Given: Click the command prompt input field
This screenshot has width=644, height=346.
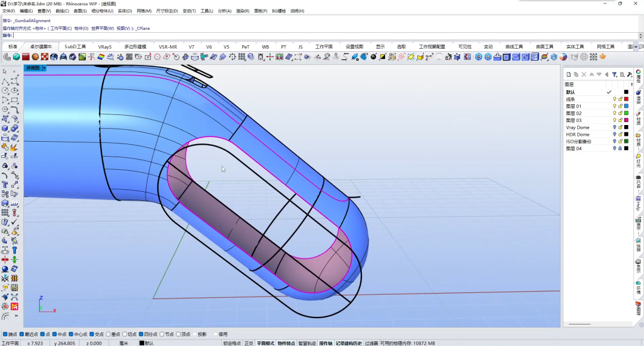Looking at the screenshot, I should tap(326, 36).
